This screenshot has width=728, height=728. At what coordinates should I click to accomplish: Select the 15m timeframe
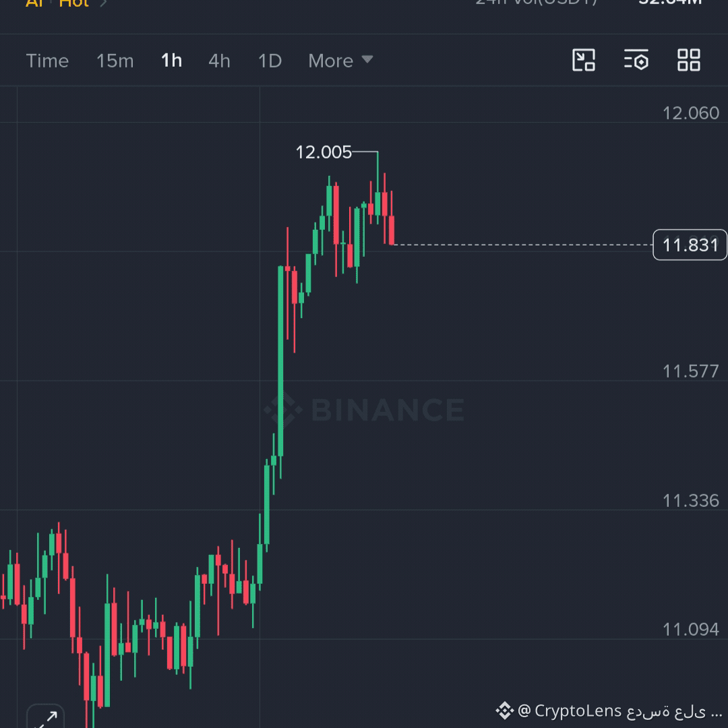tap(115, 61)
